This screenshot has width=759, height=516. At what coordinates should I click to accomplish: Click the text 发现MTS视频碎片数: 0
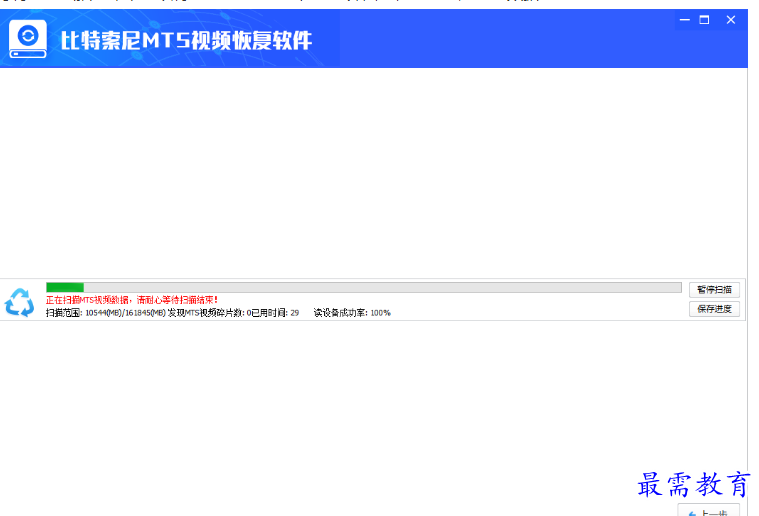[210, 313]
